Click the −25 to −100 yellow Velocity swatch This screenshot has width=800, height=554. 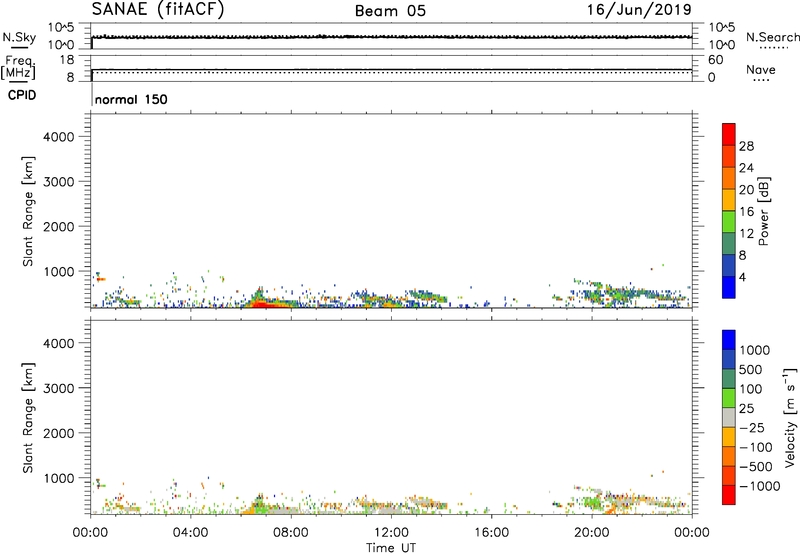pos(729,437)
